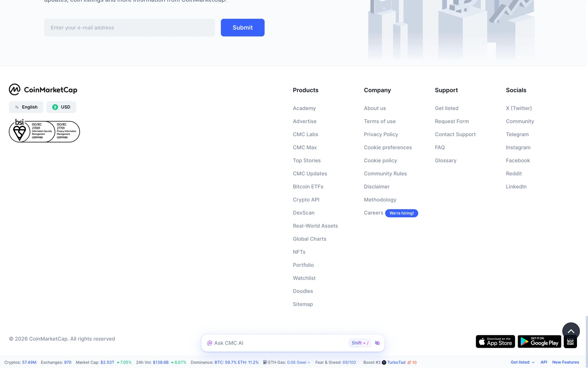Open the English language selector

pos(26,107)
